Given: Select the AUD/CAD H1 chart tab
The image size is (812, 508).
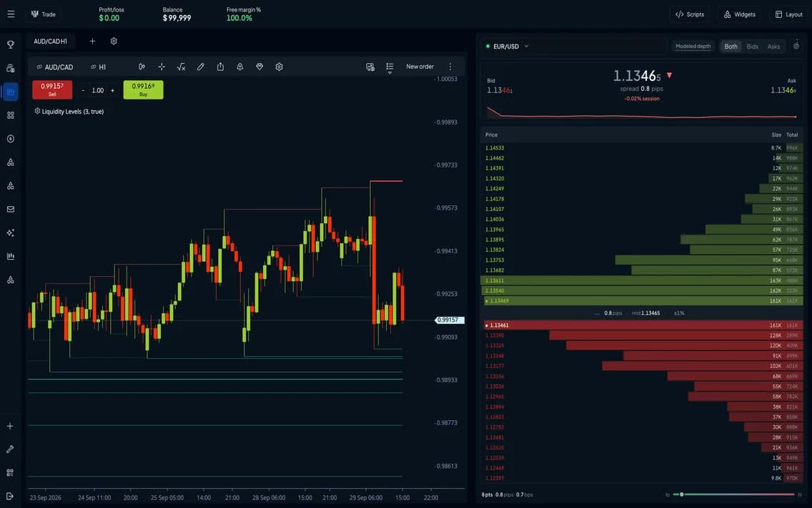Looking at the screenshot, I should 50,41.
